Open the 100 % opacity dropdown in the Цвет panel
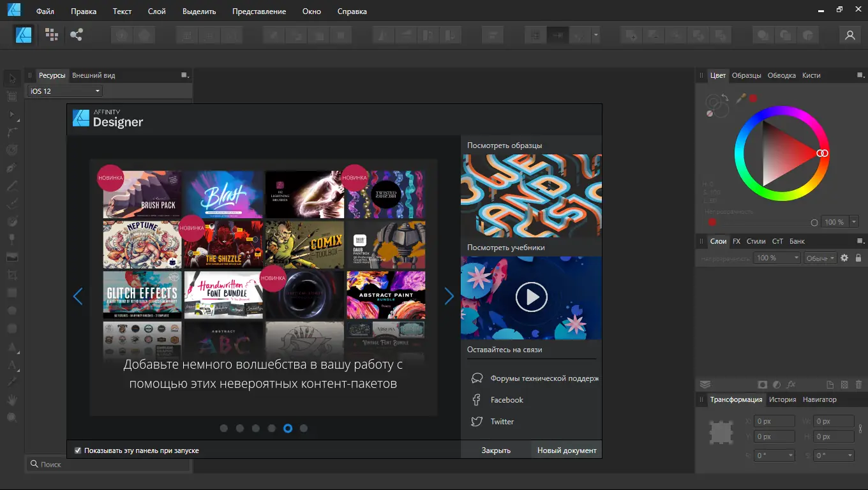Screen dimensions: 868x490 tap(854, 222)
